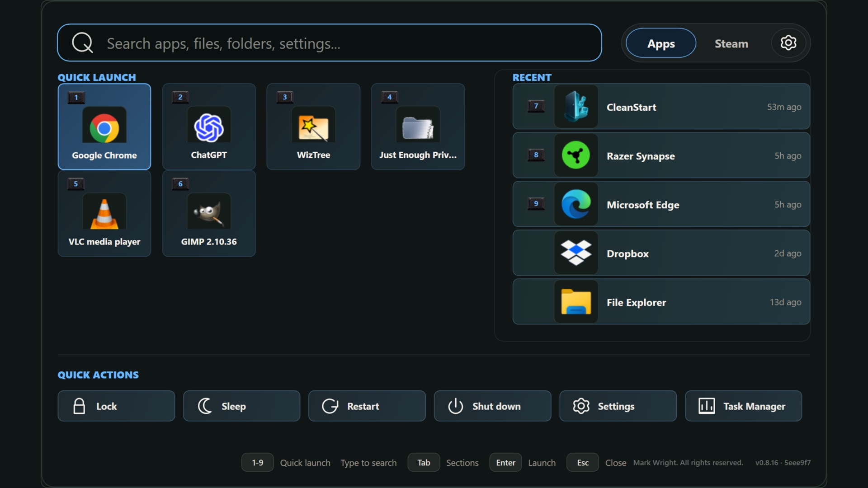The height and width of the screenshot is (488, 868).
Task: Click the Tab key hint
Action: (x=424, y=462)
